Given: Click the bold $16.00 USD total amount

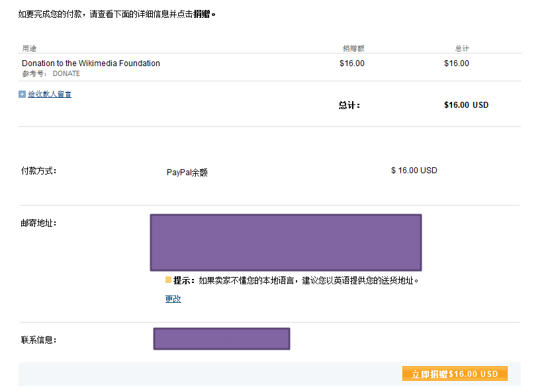Looking at the screenshot, I should 466,104.
